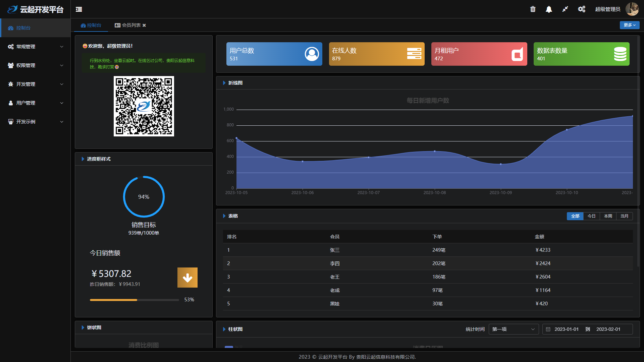Toggle fullscreen compress arrows icon
The width and height of the screenshot is (644, 362).
tap(565, 9)
